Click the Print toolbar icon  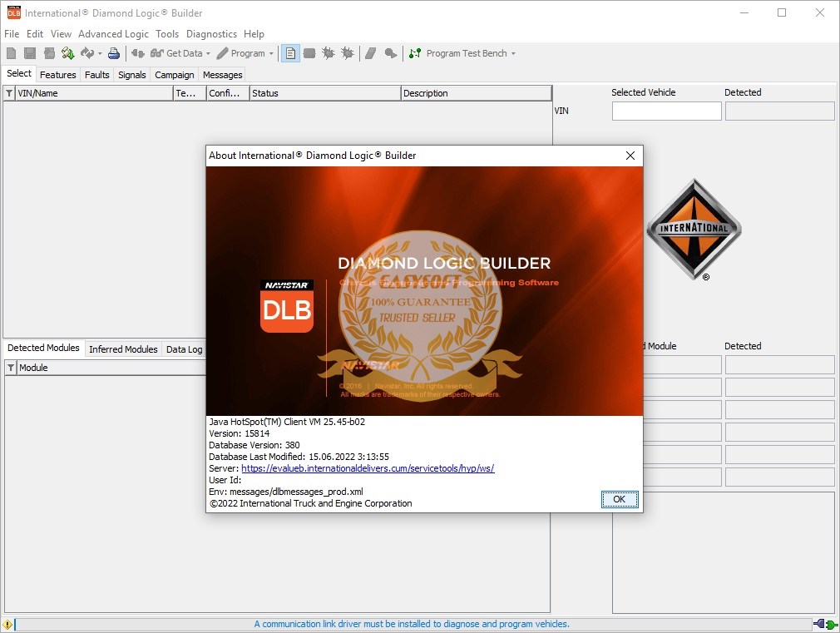pyautogui.click(x=114, y=53)
